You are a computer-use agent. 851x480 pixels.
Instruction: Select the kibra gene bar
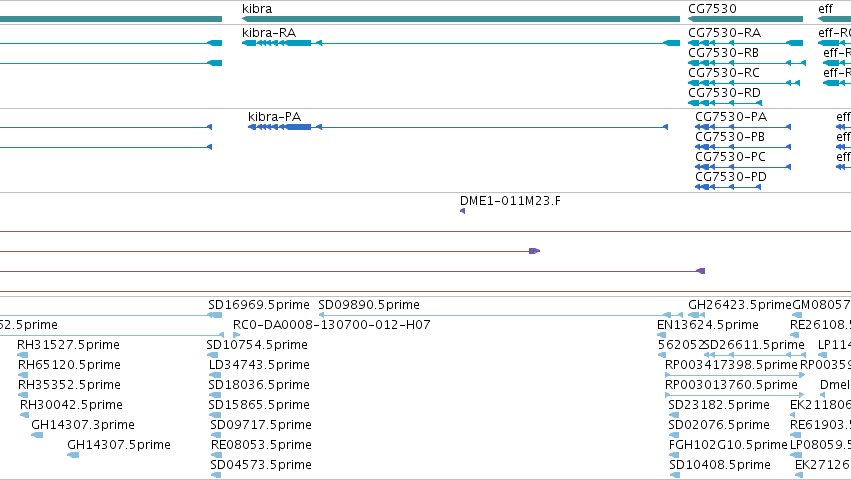[461, 19]
